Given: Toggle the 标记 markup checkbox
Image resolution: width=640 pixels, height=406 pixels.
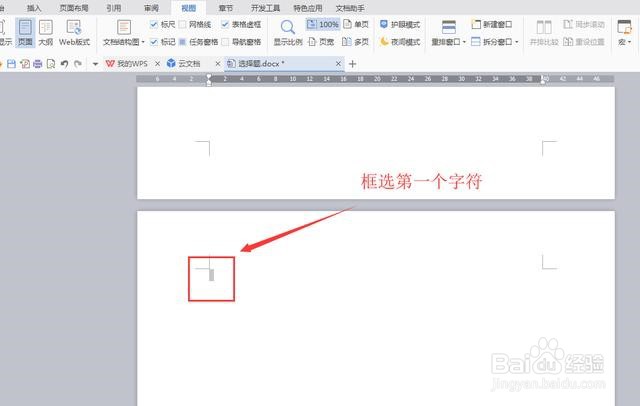Looking at the screenshot, I should click(154, 42).
